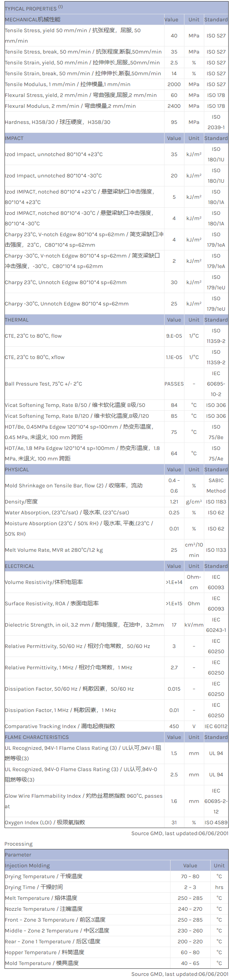Click the Ball Pressure Test PASSES value
This screenshot has height=980, width=229.
pos(174,383)
